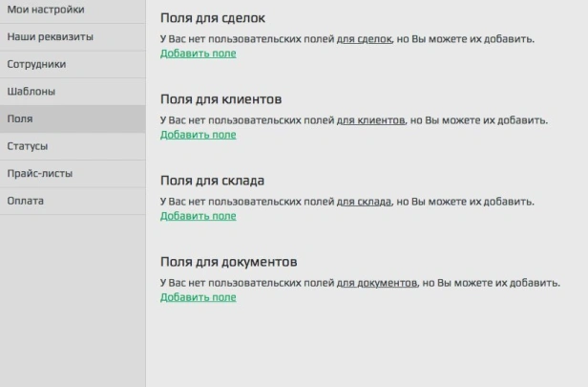Open Прайс-листы from the sidebar
The height and width of the screenshot is (387, 588).
coord(39,174)
